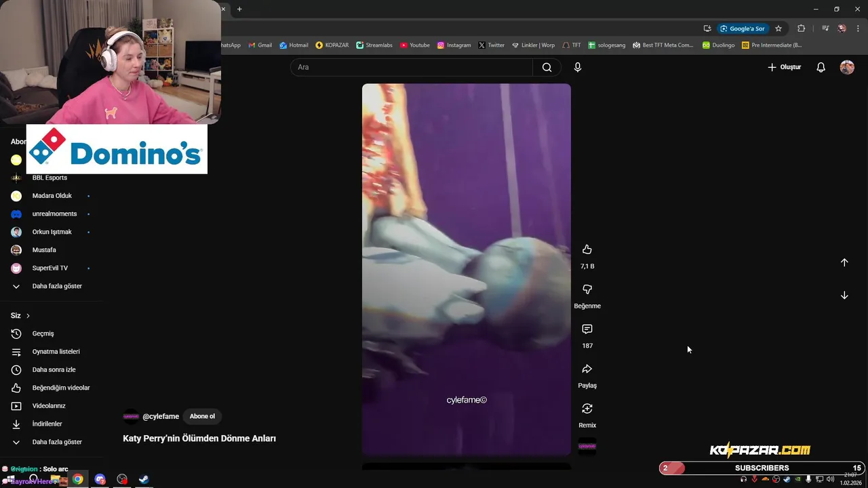This screenshot has height=488, width=868.
Task: Open the Duolingo bookmark
Action: pos(719,45)
